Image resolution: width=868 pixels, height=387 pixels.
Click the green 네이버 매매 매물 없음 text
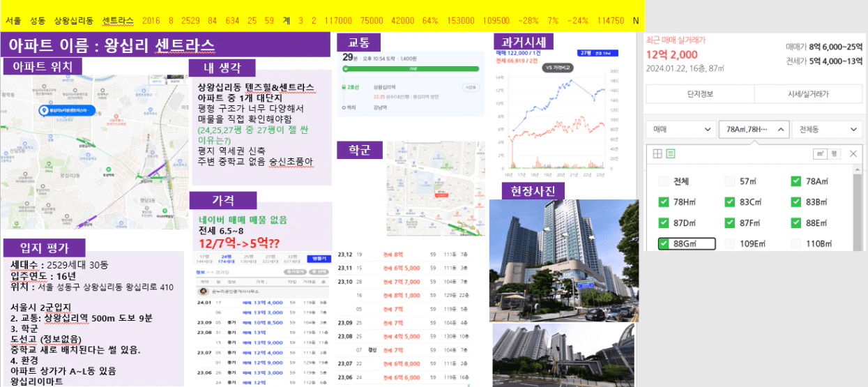pos(243,220)
